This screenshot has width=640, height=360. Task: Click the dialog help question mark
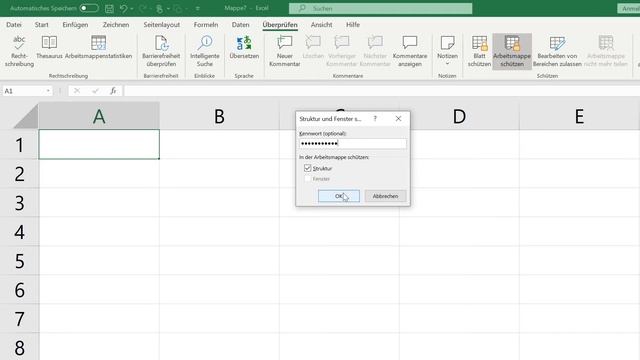coord(375,119)
